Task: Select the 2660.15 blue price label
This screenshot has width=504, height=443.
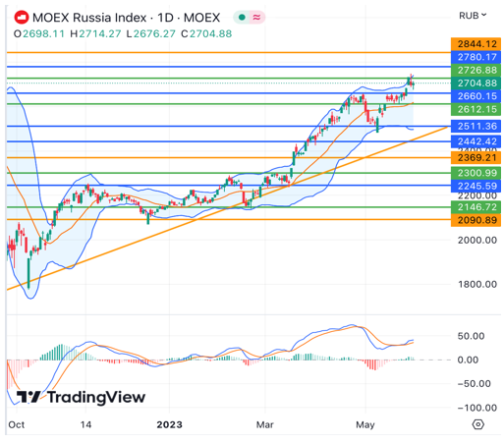Action: coord(476,96)
